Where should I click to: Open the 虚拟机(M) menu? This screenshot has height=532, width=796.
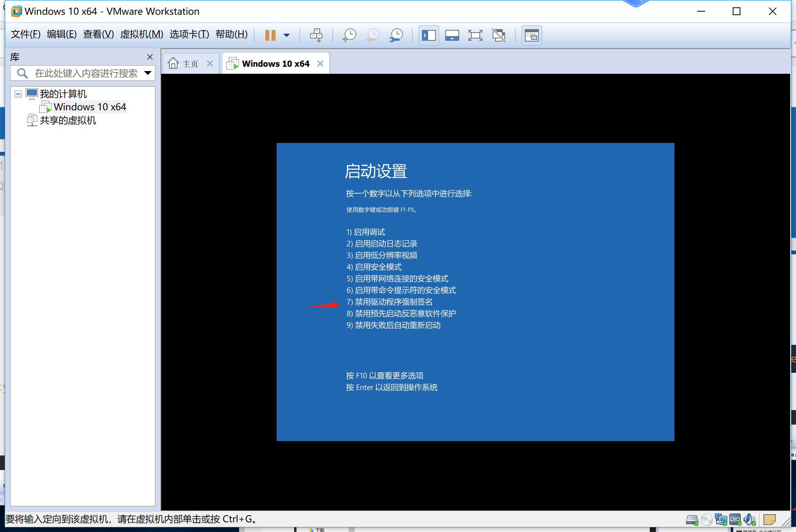pyautogui.click(x=141, y=34)
